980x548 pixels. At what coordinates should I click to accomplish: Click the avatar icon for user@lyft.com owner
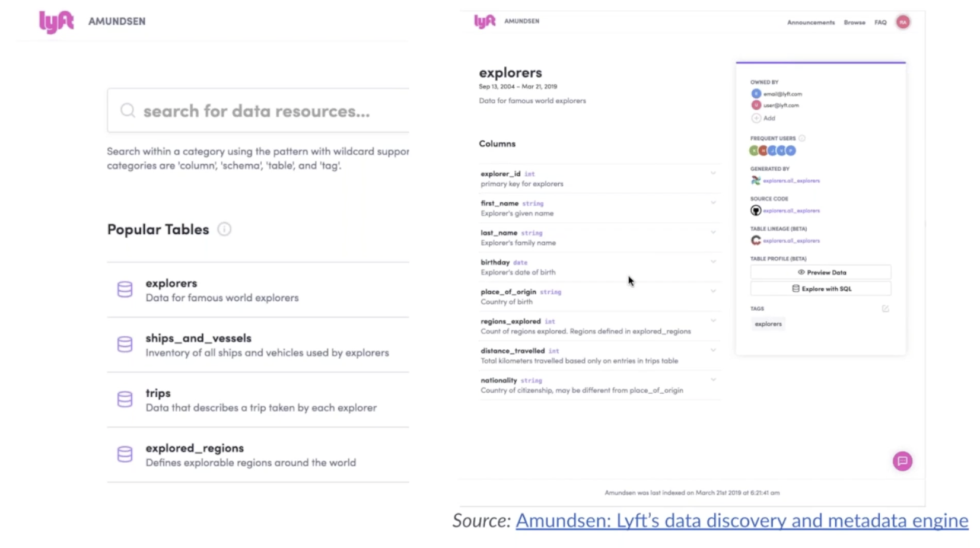point(756,105)
